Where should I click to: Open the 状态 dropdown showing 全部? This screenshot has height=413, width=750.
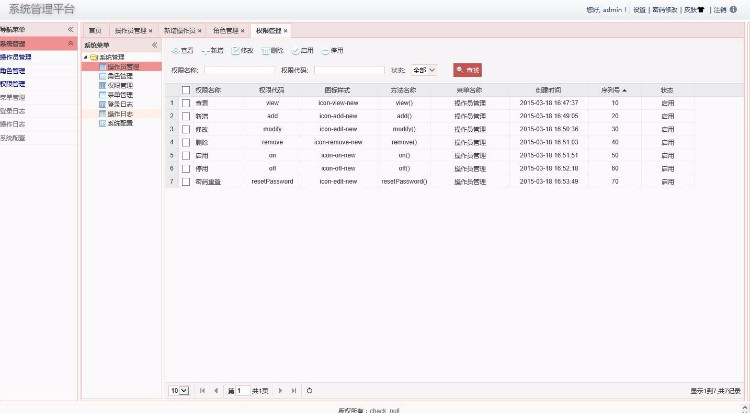424,70
